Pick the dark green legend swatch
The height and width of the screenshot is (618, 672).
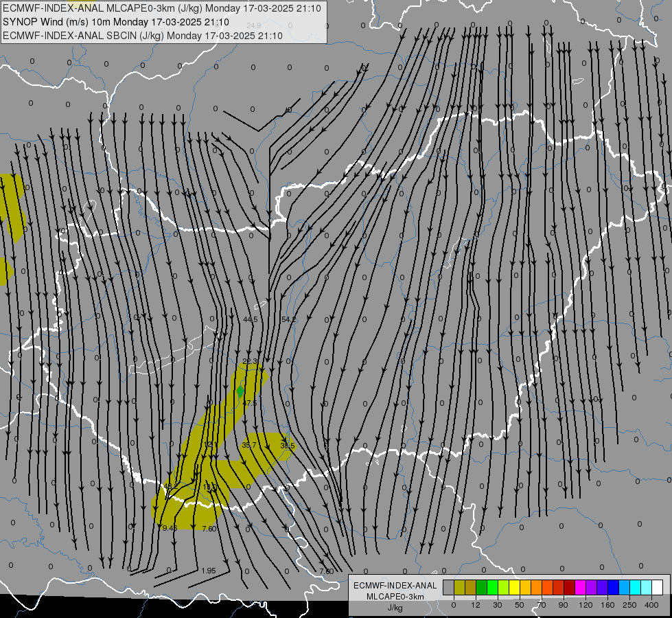(x=481, y=587)
